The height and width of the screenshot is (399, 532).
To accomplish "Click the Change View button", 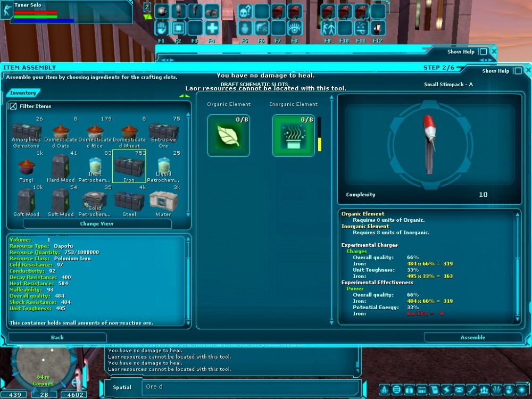I will click(x=97, y=224).
